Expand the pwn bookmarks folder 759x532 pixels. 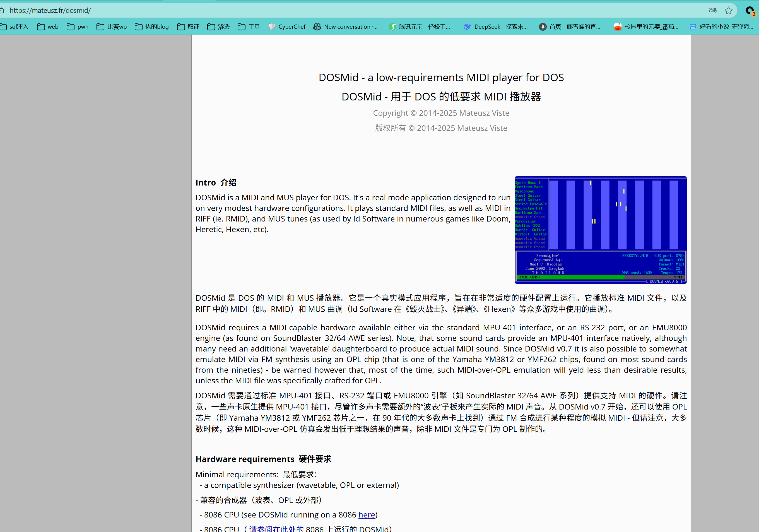click(77, 27)
